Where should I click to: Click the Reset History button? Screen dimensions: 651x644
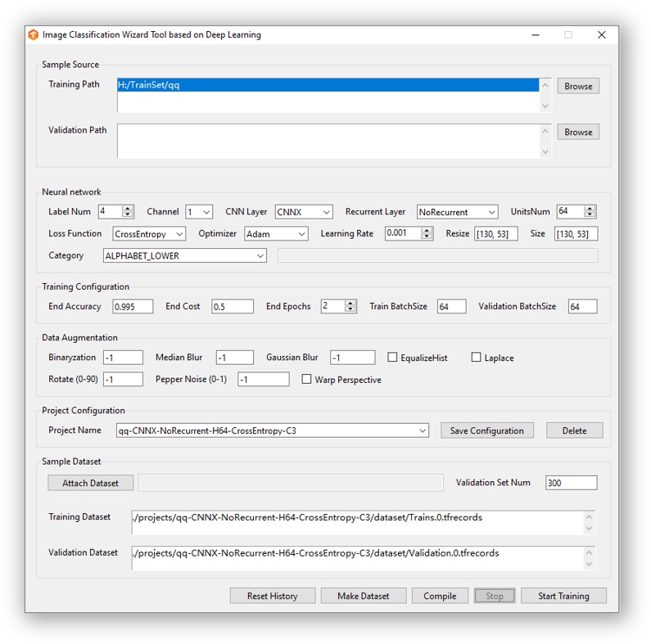point(273,596)
